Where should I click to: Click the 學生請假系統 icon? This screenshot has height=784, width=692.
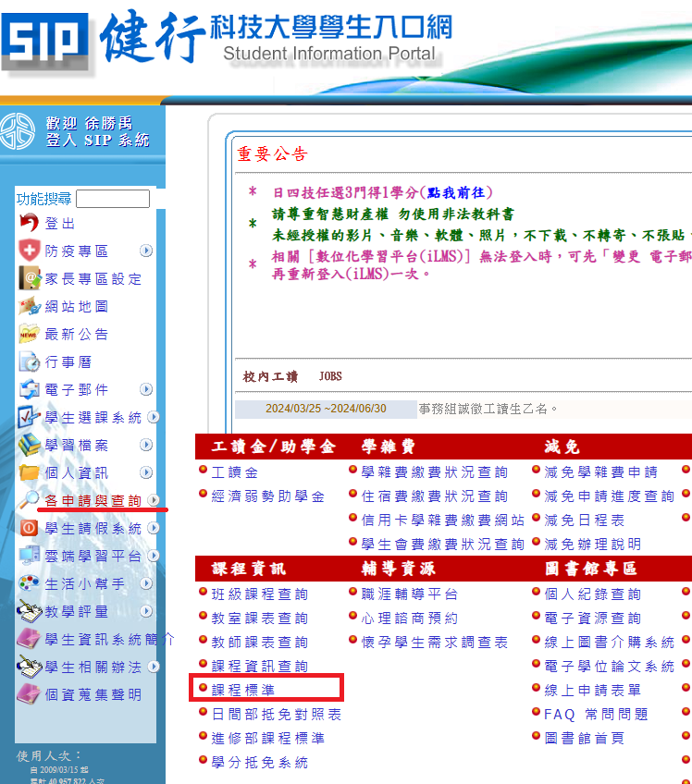click(x=29, y=528)
